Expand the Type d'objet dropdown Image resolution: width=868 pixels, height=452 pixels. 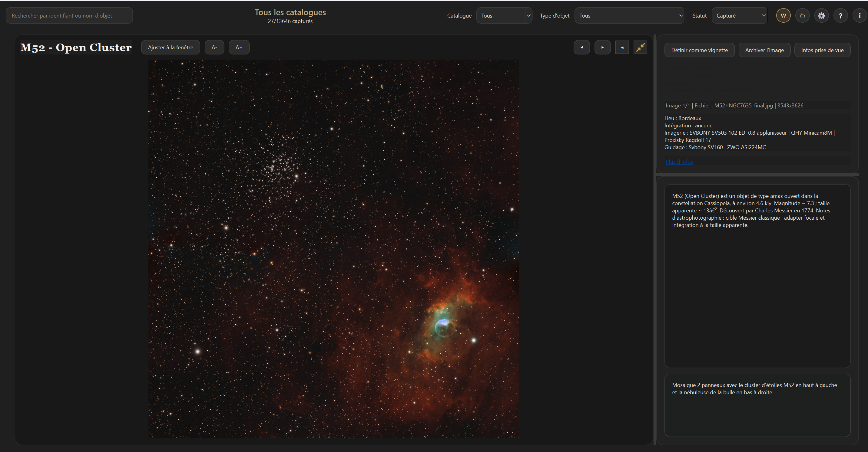(629, 15)
